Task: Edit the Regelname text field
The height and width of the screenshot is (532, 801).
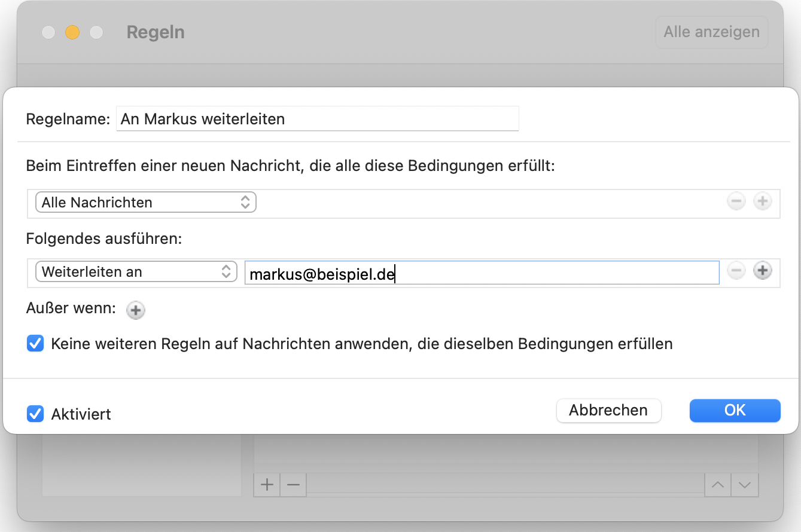Action: tap(317, 119)
